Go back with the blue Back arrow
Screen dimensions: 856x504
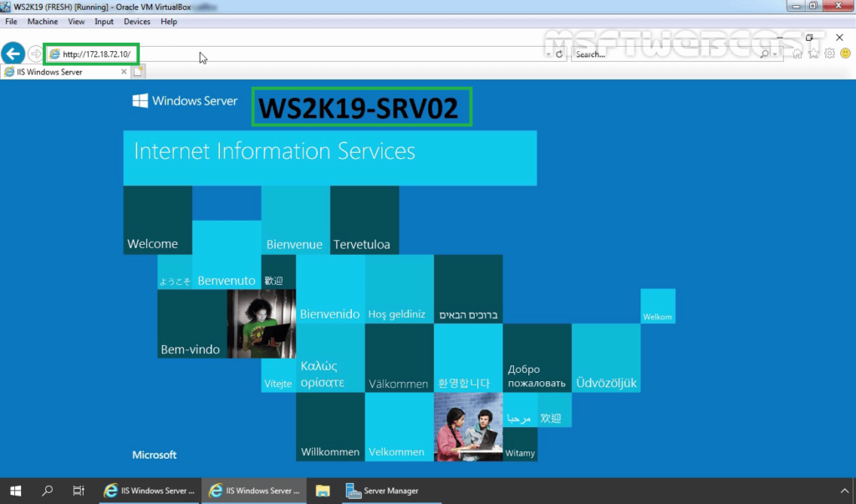[x=13, y=53]
